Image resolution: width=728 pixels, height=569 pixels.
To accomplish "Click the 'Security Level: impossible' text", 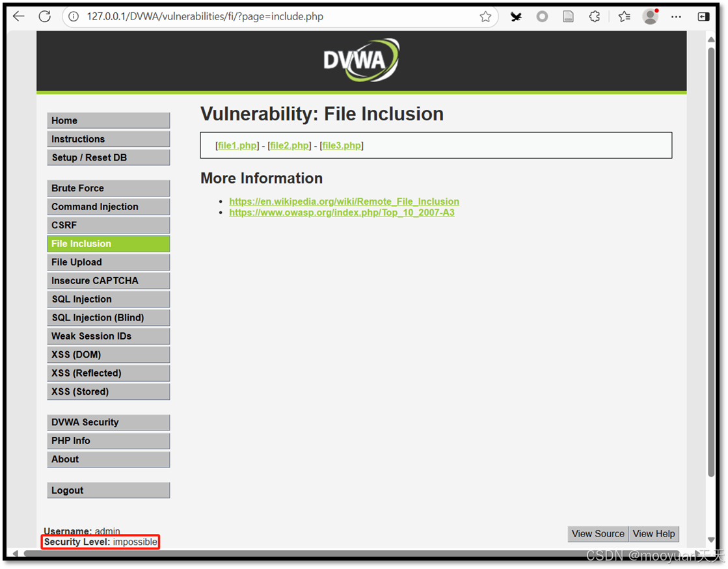I will click(101, 542).
